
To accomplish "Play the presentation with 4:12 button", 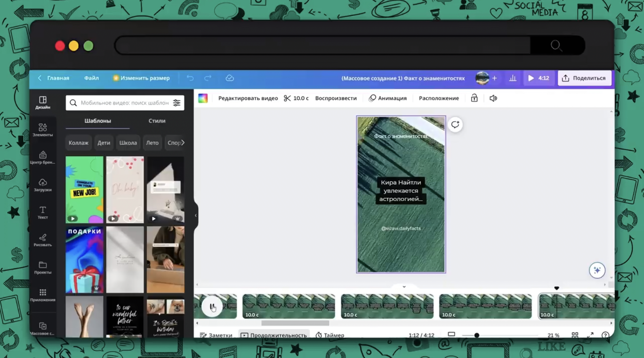I will click(539, 78).
